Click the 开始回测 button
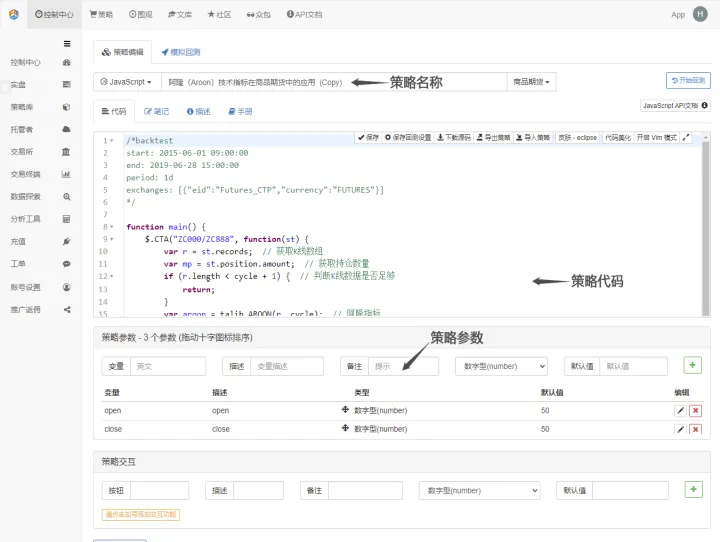The width and height of the screenshot is (720, 542). [688, 80]
